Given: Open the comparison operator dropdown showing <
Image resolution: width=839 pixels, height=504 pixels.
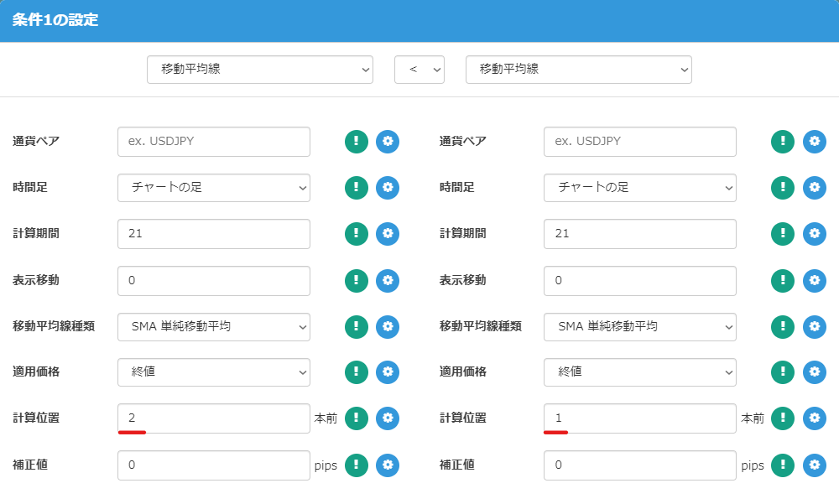Looking at the screenshot, I should click(419, 70).
